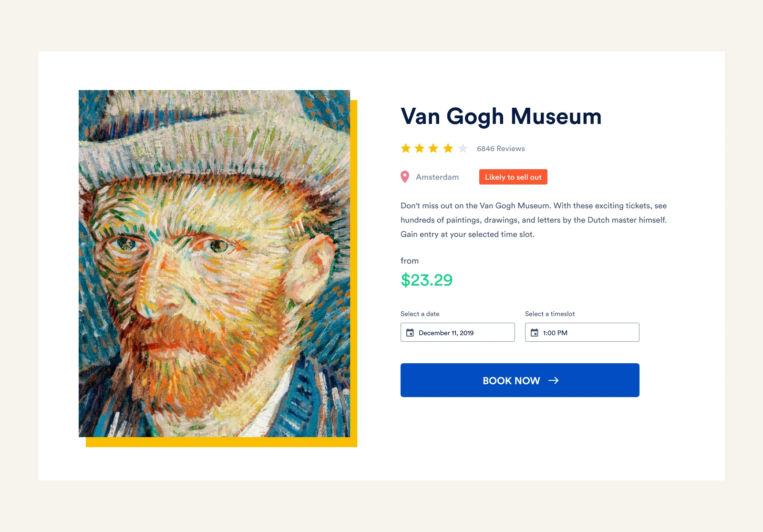
Task: Click the Amsterdam location label
Action: coord(437,177)
